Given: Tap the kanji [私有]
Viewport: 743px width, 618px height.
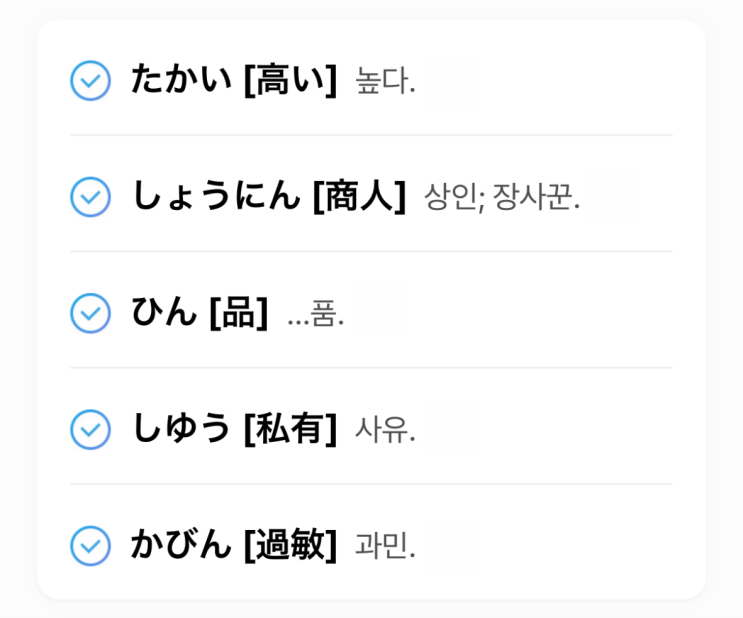Looking at the screenshot, I should [x=291, y=429].
